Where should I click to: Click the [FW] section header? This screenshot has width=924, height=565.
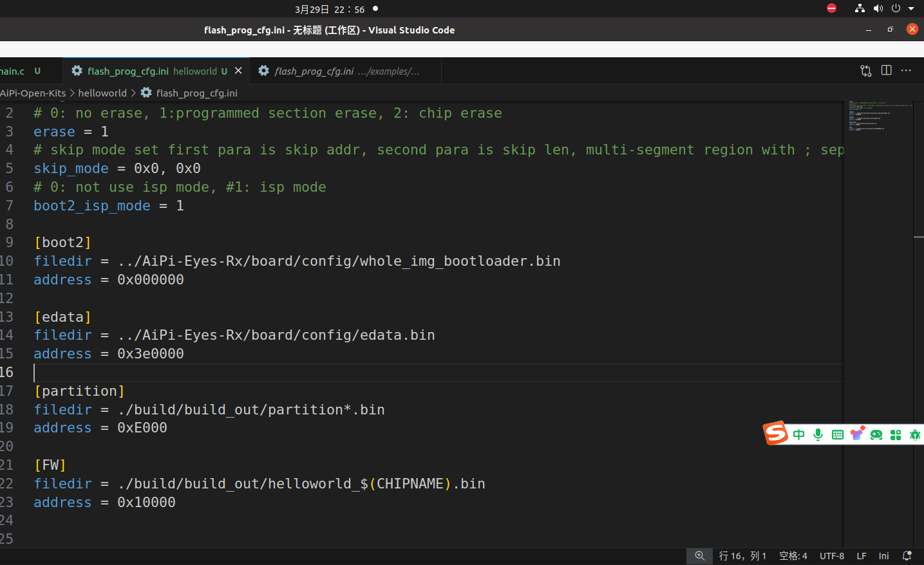click(x=50, y=465)
